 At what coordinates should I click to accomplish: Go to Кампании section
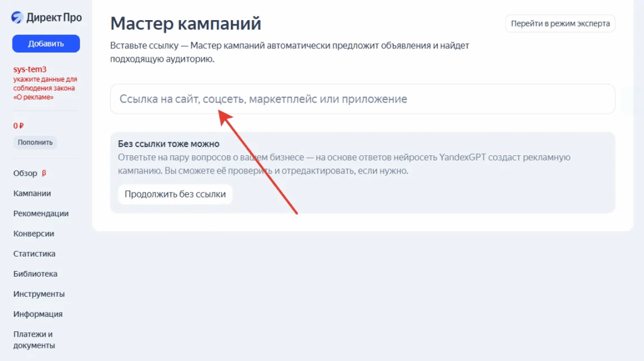tap(32, 194)
